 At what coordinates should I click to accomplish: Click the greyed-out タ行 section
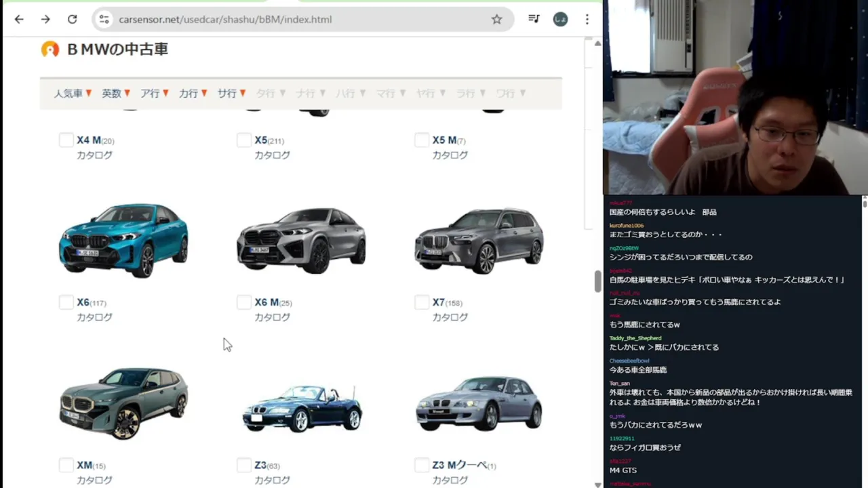pyautogui.click(x=271, y=94)
